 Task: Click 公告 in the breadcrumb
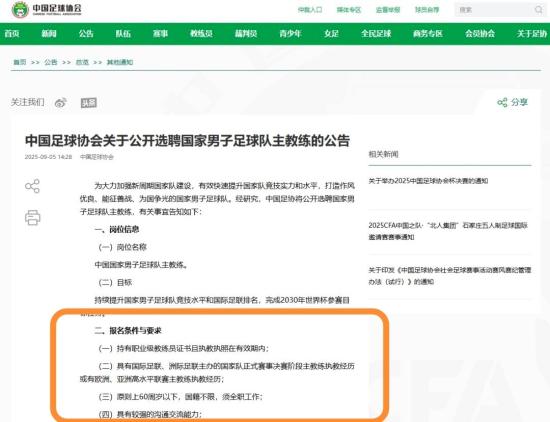[51, 62]
